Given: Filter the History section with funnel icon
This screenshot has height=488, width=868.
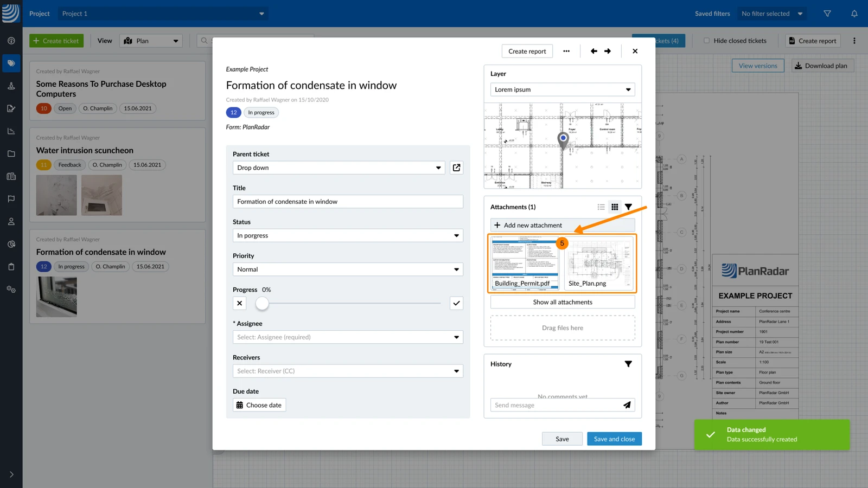Looking at the screenshot, I should coord(628,364).
